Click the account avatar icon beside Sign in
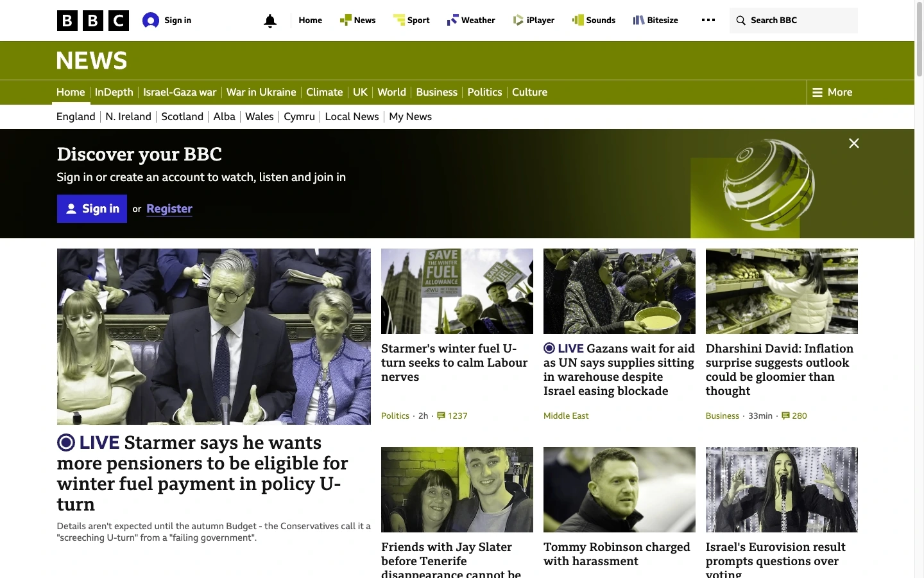 tap(151, 21)
